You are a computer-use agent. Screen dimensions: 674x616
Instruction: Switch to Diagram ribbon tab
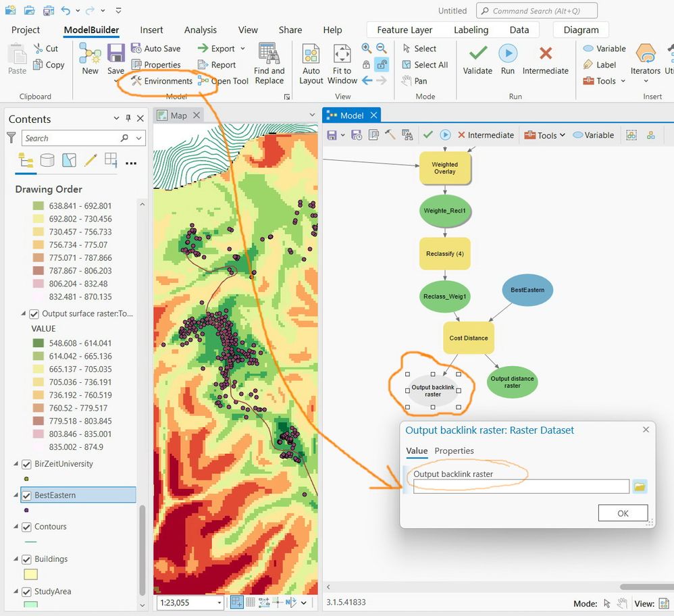click(581, 30)
